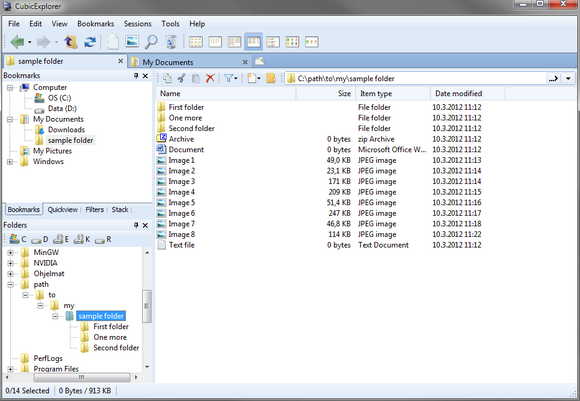Open the Help menu
Image resolution: width=580 pixels, height=401 pixels.
(197, 24)
